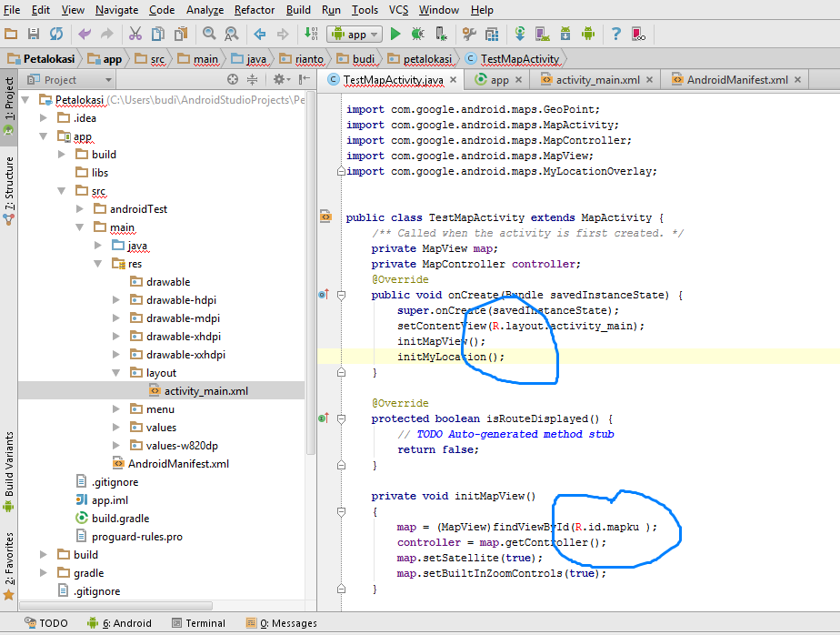Open the Refactor menu
Screen dimensions: 840x635
coord(255,10)
